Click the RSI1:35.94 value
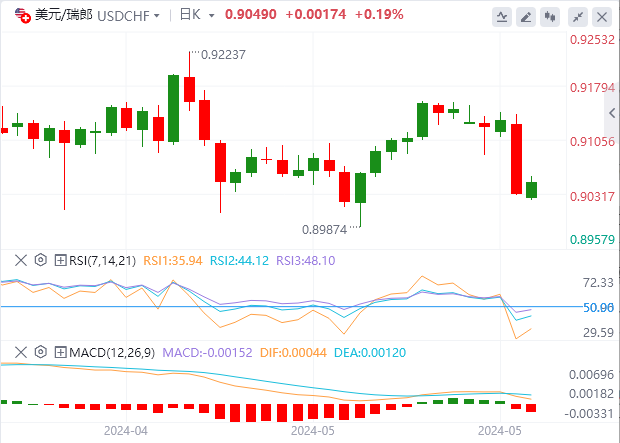 tap(173, 261)
